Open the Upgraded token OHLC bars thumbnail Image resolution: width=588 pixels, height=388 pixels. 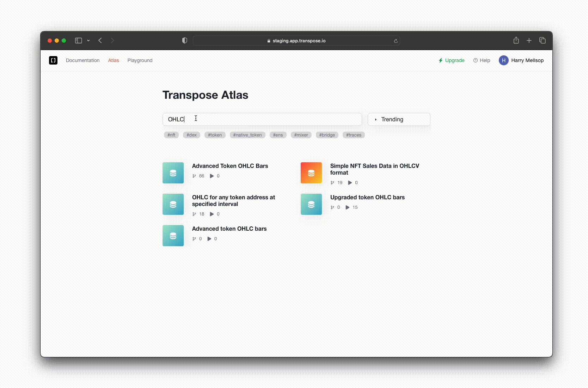pyautogui.click(x=311, y=204)
